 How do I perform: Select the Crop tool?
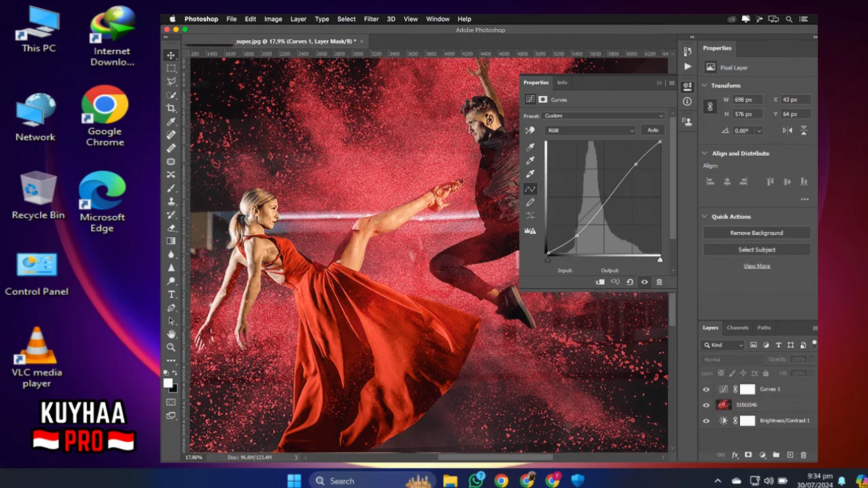(x=172, y=108)
